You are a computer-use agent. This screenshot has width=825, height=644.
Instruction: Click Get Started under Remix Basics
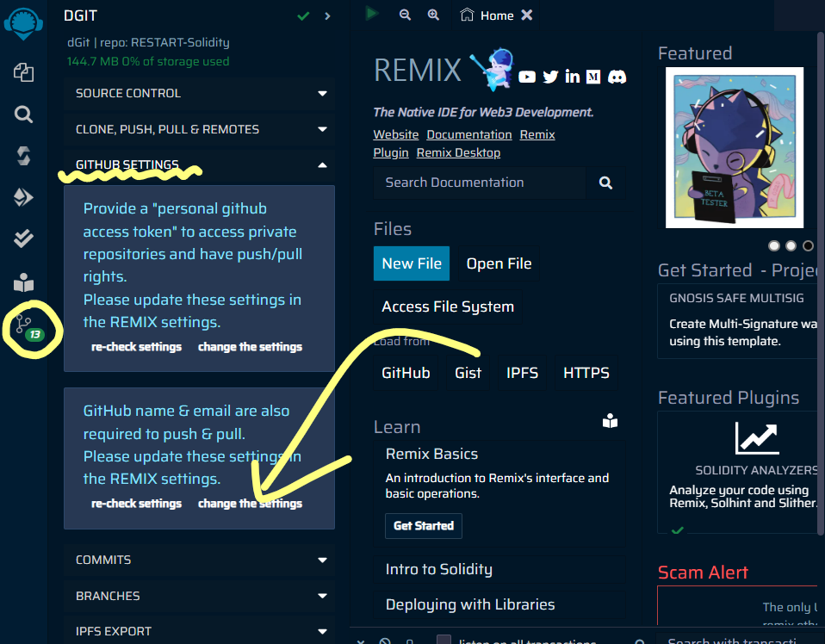point(424,525)
